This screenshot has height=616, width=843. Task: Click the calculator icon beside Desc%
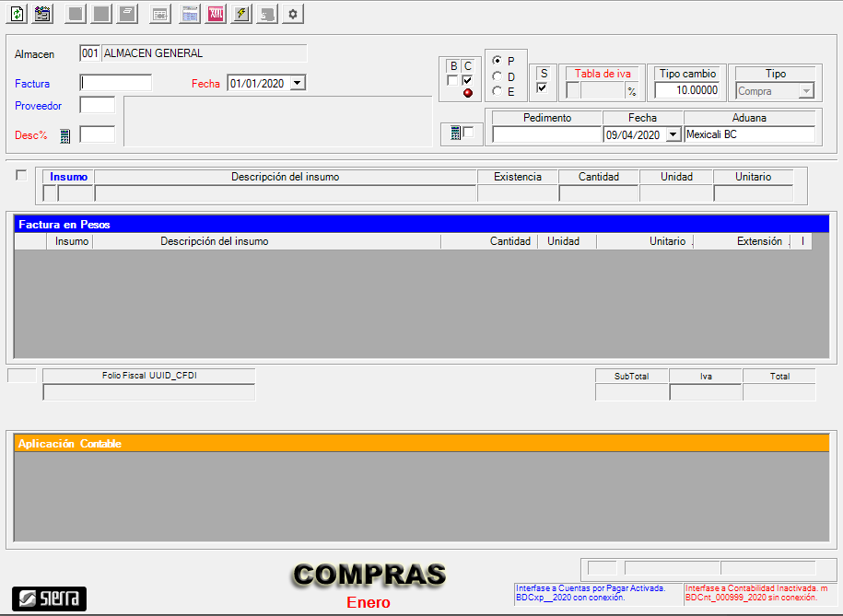pyautogui.click(x=64, y=135)
